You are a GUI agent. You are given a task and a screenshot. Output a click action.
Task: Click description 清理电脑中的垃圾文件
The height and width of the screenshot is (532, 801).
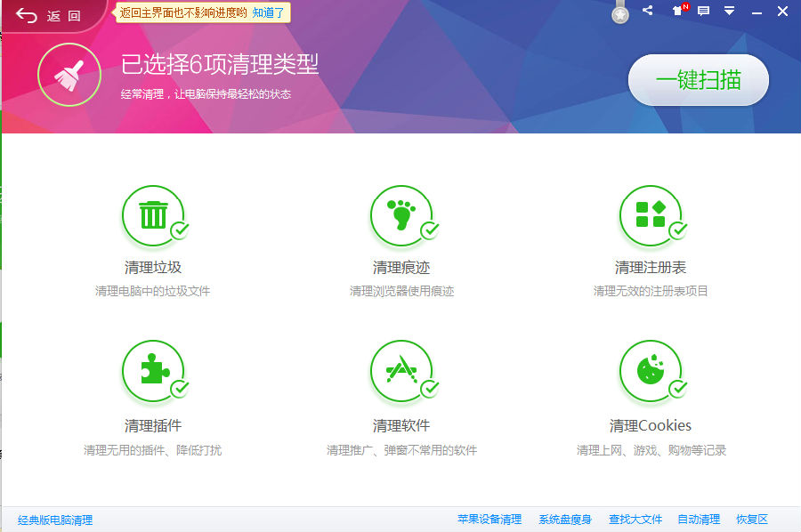click(x=153, y=291)
